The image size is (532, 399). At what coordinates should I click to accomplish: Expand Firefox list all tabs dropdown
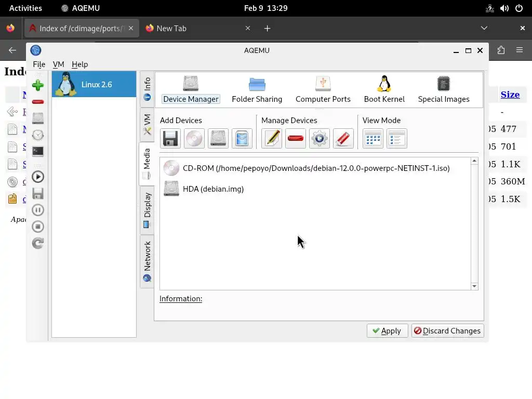(484, 28)
